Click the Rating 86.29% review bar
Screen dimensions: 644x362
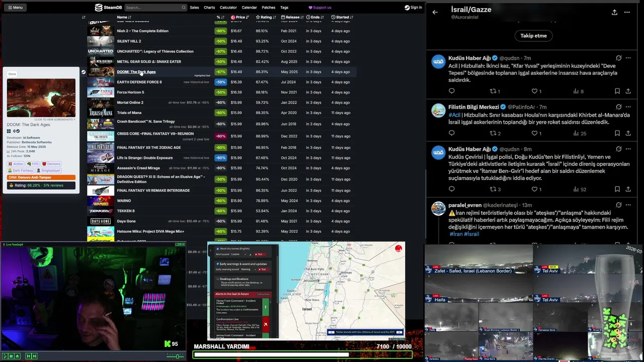pos(41,186)
